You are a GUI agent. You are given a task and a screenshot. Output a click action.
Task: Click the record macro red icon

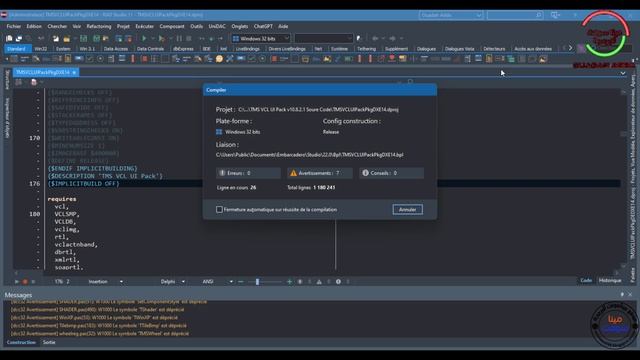click(x=25, y=282)
